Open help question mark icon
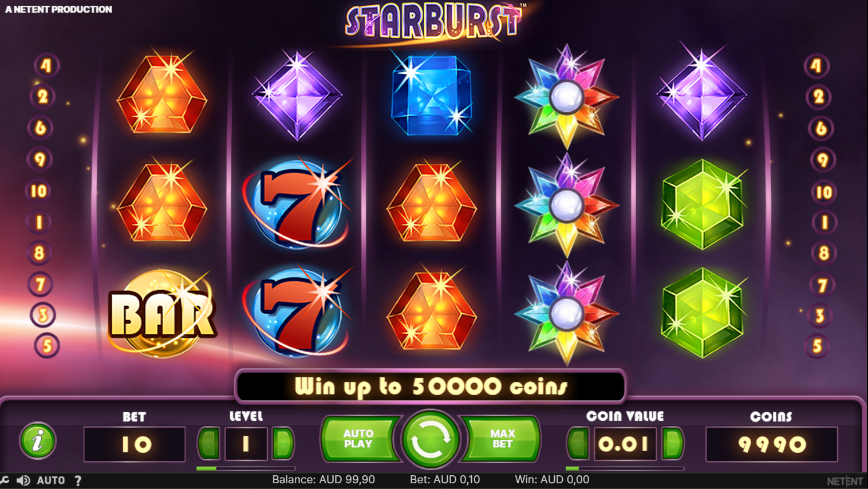 click(78, 480)
